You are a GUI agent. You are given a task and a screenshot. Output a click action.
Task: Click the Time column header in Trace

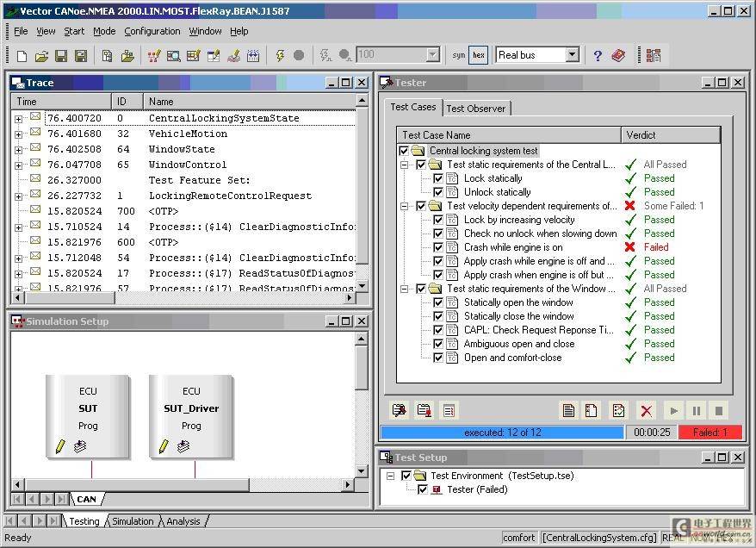pos(61,102)
